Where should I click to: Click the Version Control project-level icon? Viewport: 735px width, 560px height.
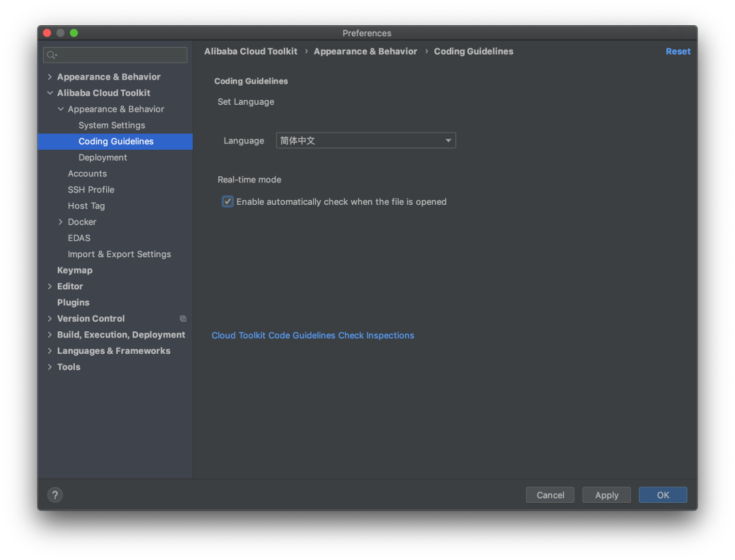click(182, 318)
